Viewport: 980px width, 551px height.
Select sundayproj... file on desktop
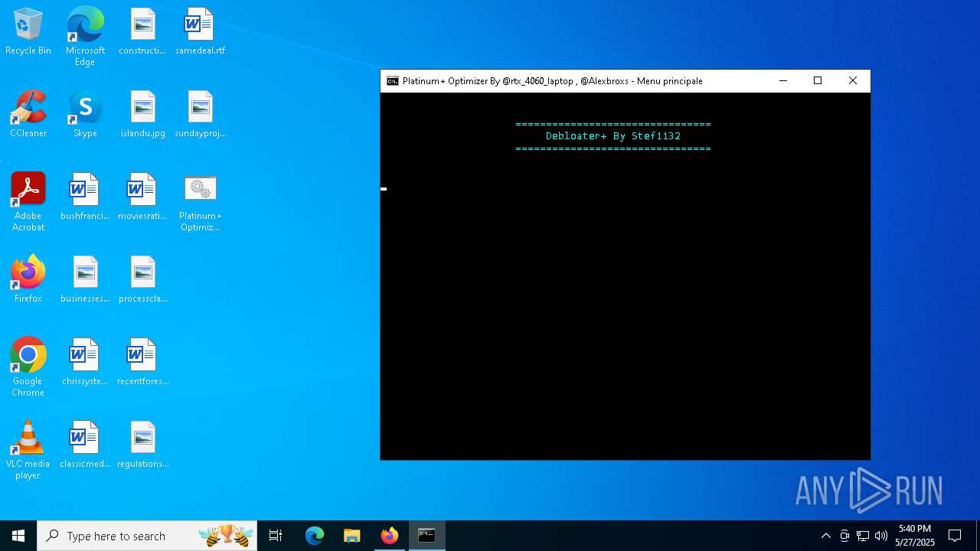200,115
